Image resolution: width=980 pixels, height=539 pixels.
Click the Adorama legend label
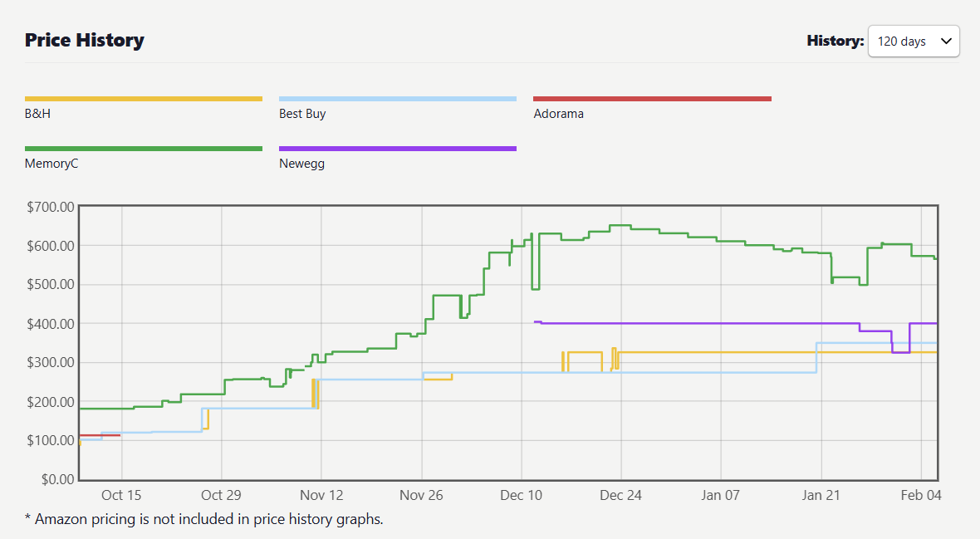[559, 114]
